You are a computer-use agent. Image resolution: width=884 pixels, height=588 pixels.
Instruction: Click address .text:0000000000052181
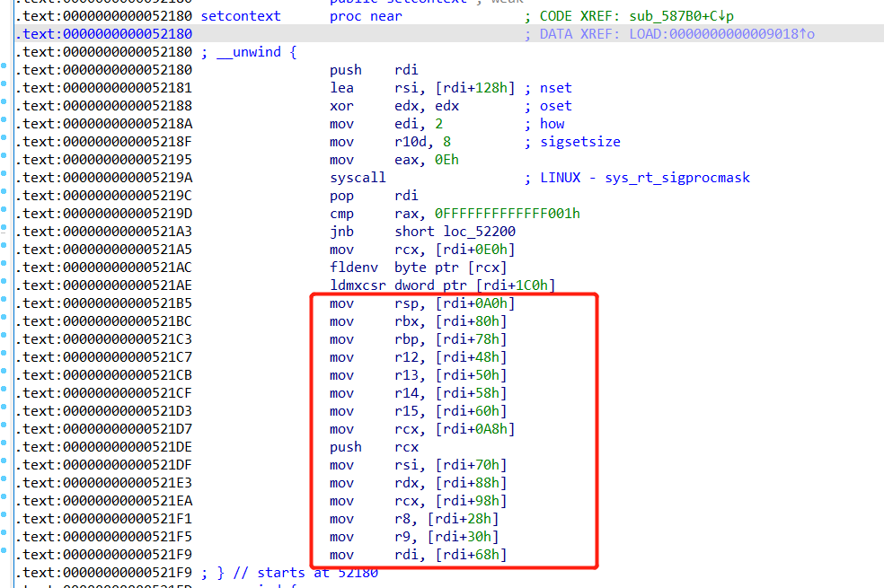click(103, 88)
